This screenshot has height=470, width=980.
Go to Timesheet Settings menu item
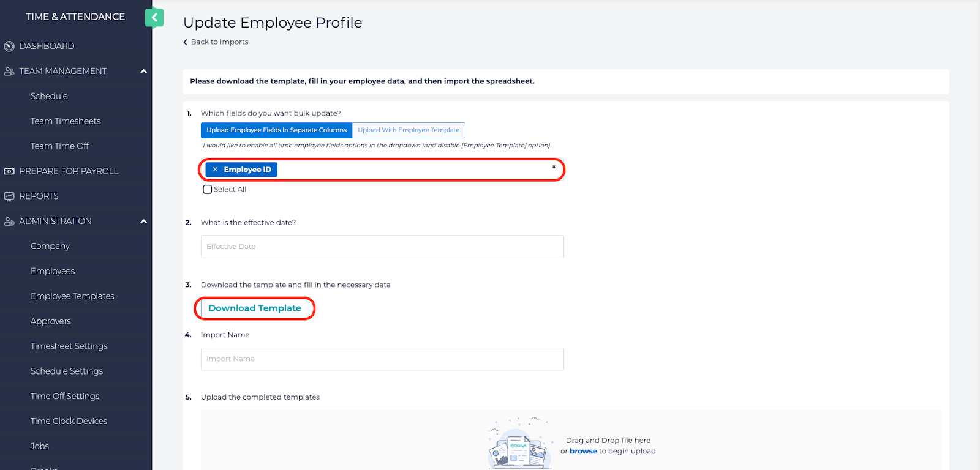(69, 346)
